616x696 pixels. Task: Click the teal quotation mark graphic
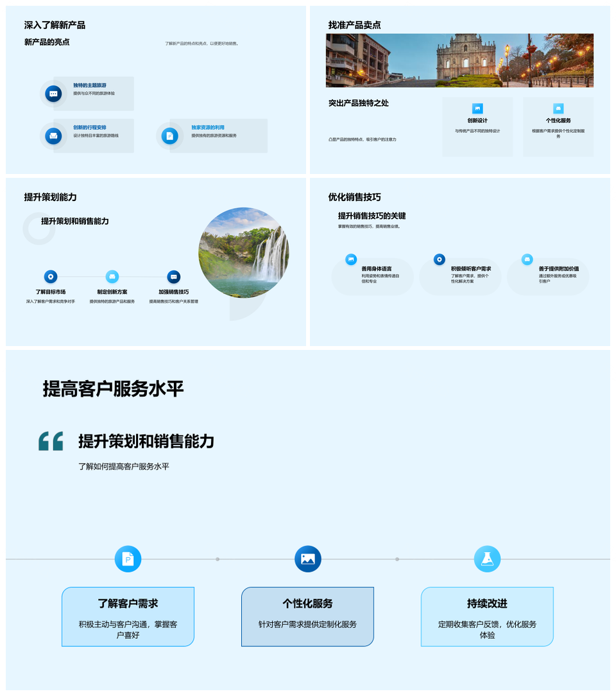click(x=51, y=441)
